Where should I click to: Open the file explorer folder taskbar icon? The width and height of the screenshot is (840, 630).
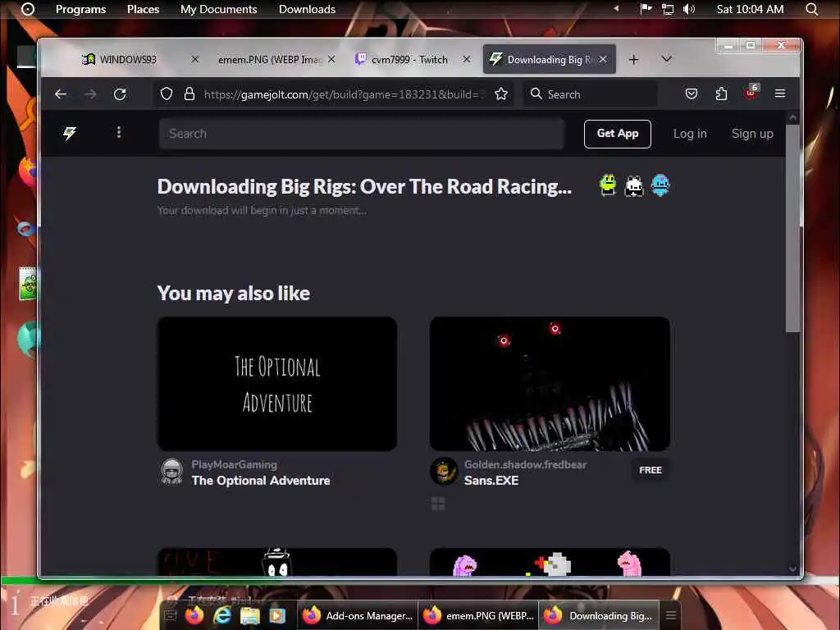pyautogui.click(x=249, y=616)
